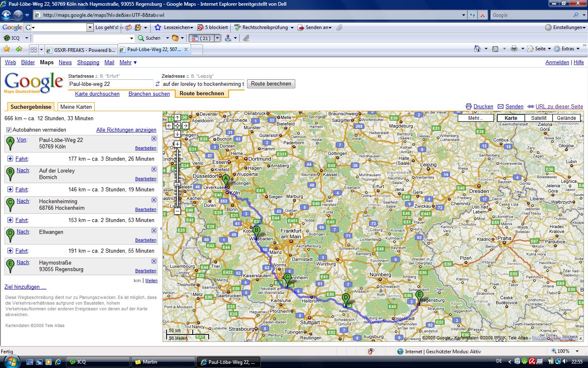Toggle Autobahnen vermeiden checkbox
The height and width of the screenshot is (368, 588).
(9, 130)
